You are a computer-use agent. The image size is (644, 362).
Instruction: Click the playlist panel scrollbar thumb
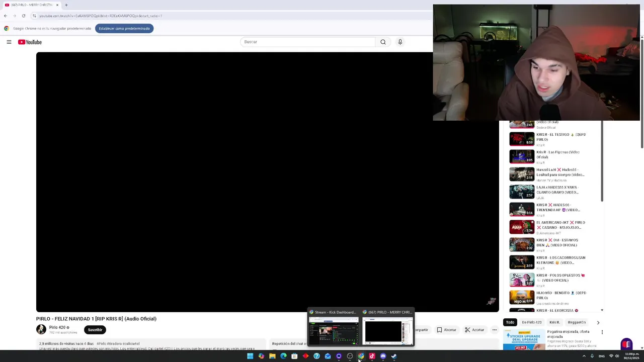click(x=602, y=162)
